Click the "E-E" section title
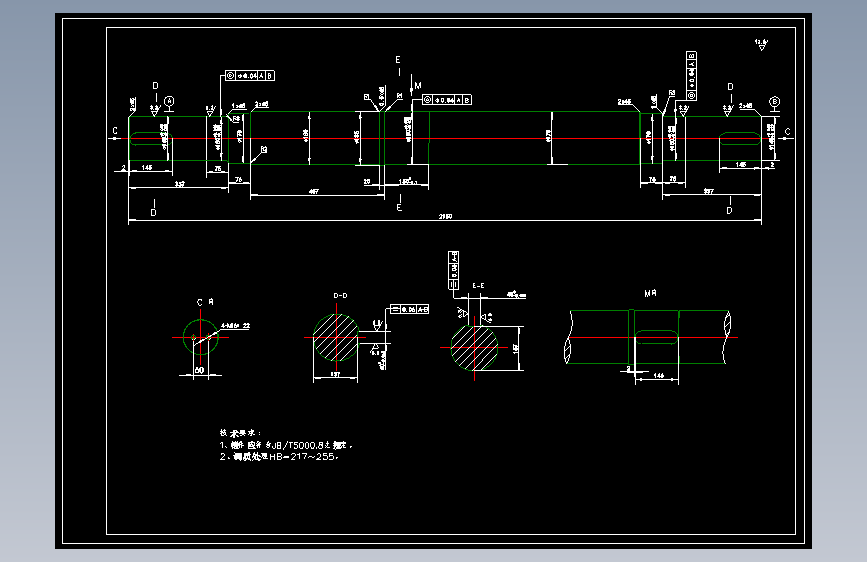The image size is (867, 562). pos(478,285)
